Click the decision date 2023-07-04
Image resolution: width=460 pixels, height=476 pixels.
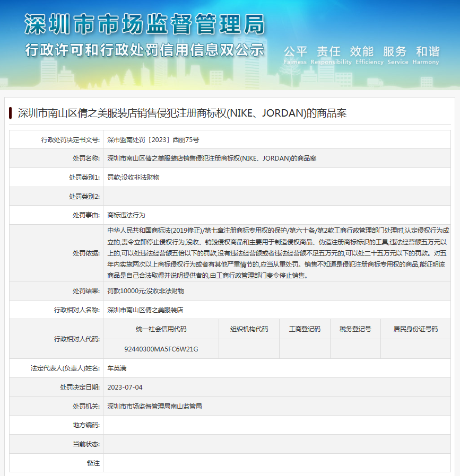[125, 387]
